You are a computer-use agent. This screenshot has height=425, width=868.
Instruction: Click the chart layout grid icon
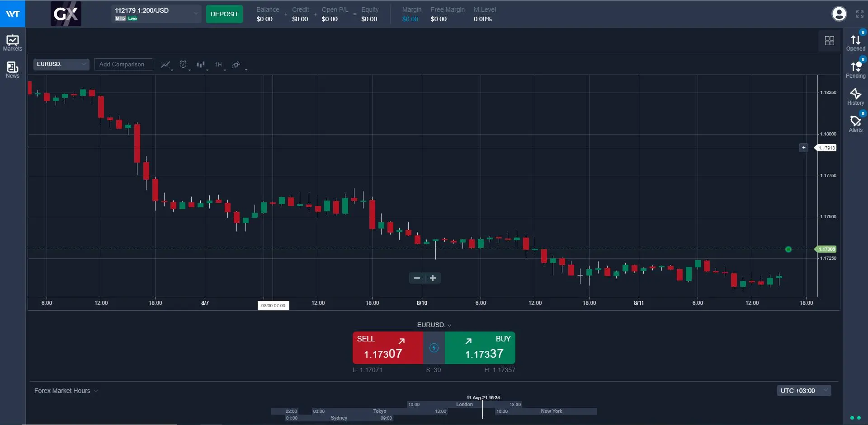point(830,41)
